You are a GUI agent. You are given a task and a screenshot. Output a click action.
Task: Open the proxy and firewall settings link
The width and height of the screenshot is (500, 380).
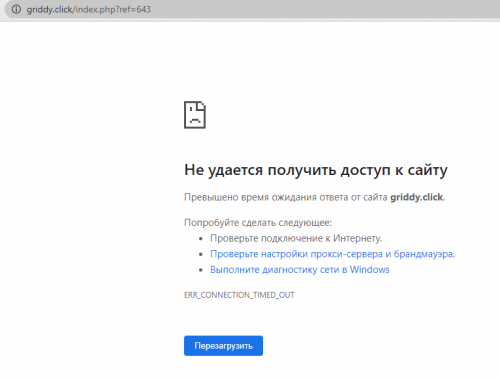332,254
